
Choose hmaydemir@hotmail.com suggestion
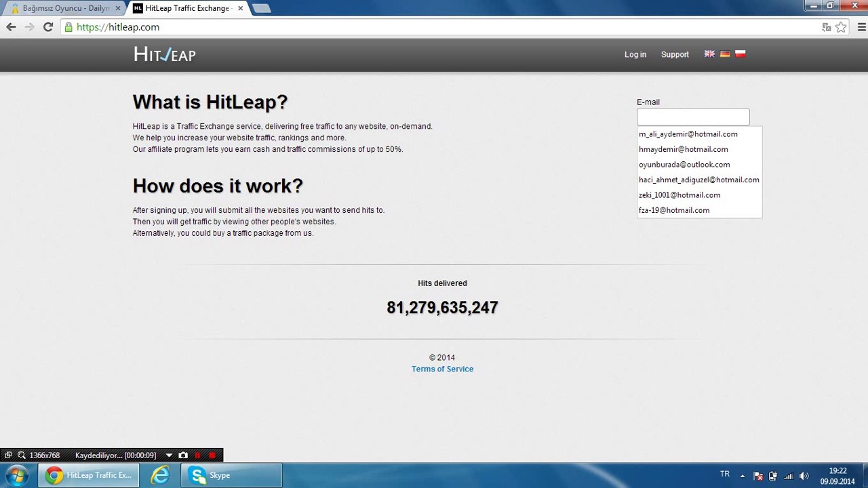(x=699, y=149)
